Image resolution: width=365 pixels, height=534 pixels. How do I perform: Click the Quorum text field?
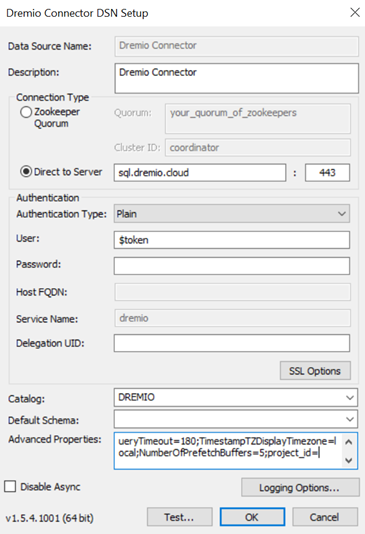258,119
